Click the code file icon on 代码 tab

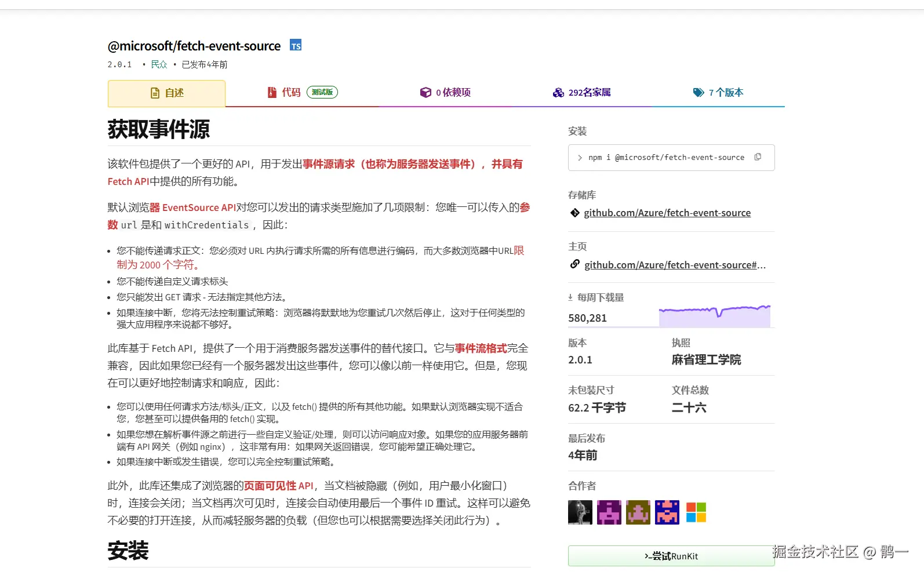272,92
